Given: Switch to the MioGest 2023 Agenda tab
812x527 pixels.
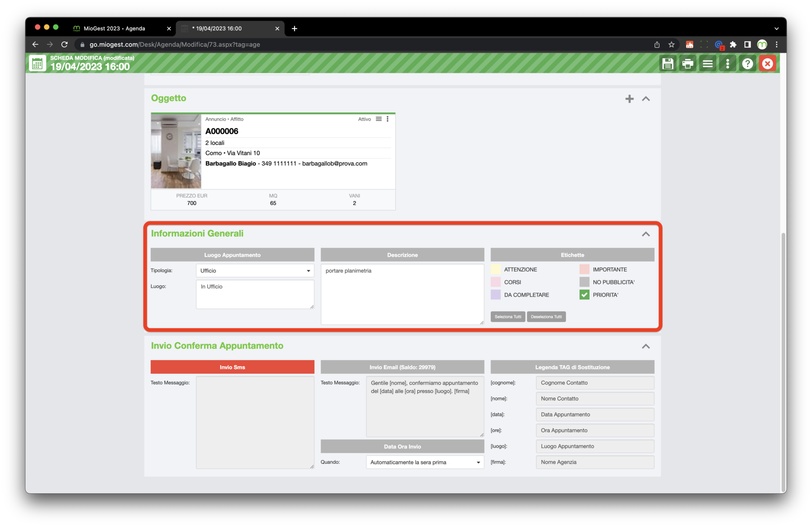Looking at the screenshot, I should coord(114,28).
